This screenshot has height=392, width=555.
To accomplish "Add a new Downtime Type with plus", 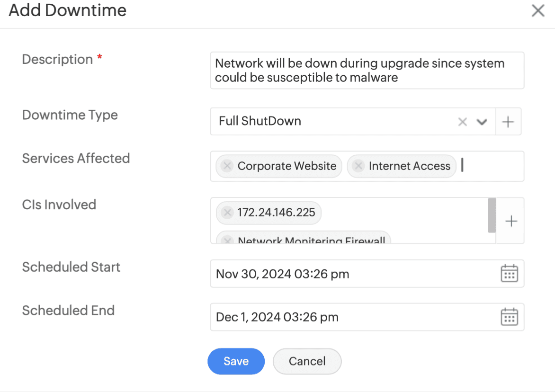I will (508, 122).
